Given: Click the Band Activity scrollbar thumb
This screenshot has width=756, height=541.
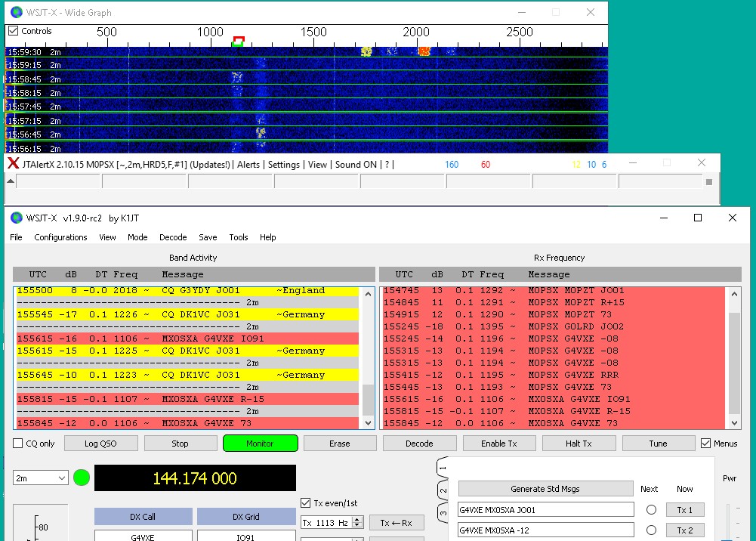Looking at the screenshot, I should pyautogui.click(x=368, y=399).
